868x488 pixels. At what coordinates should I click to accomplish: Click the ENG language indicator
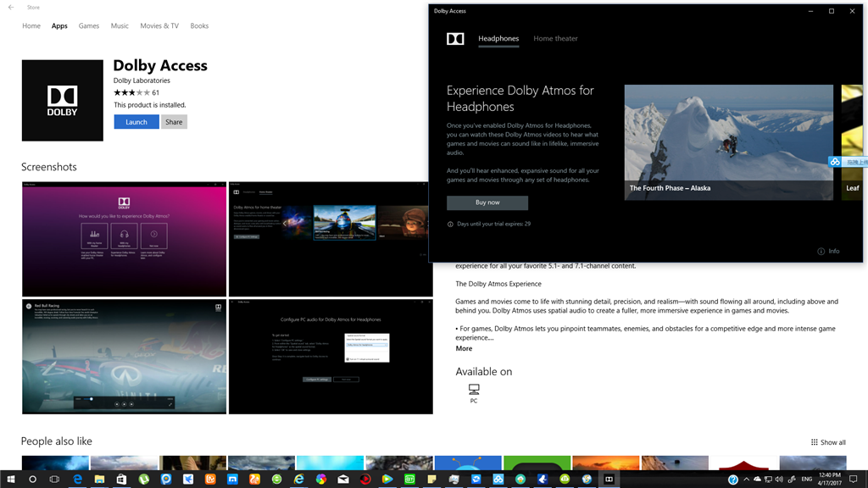807,480
